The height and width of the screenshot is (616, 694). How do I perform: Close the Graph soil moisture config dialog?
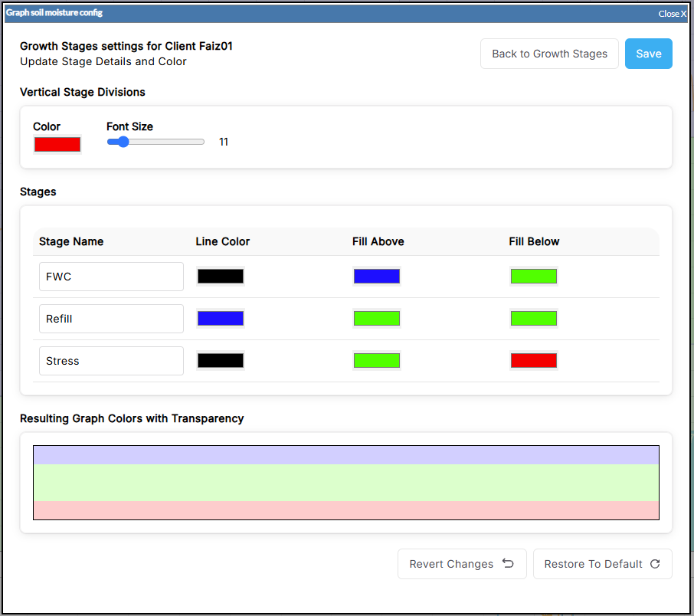(672, 14)
